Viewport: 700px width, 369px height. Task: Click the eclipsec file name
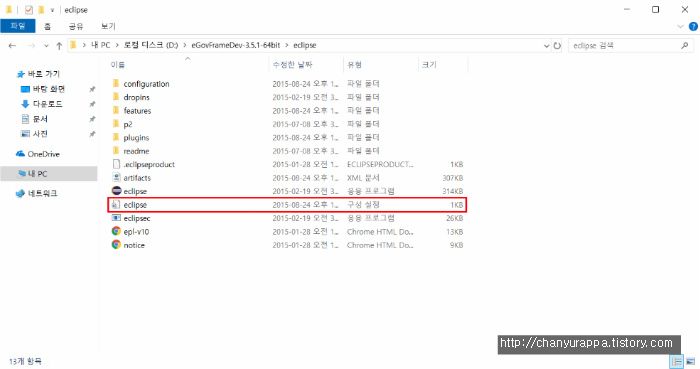(137, 218)
